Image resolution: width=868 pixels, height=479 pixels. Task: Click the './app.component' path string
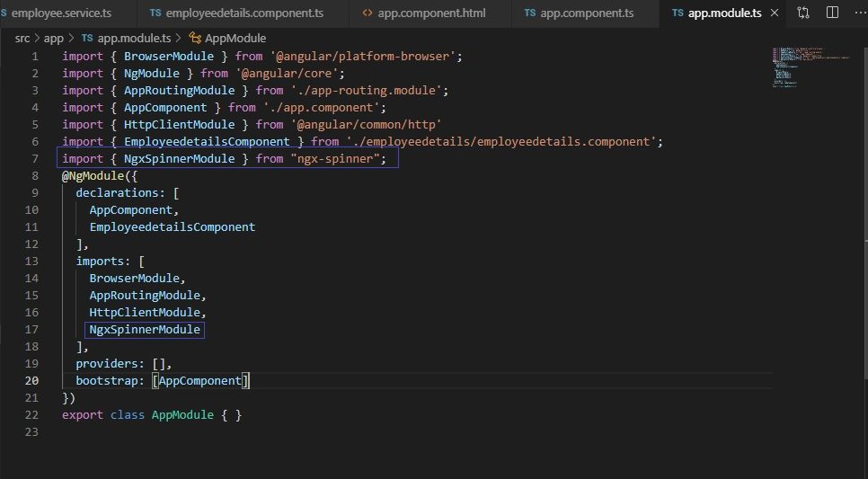point(321,108)
